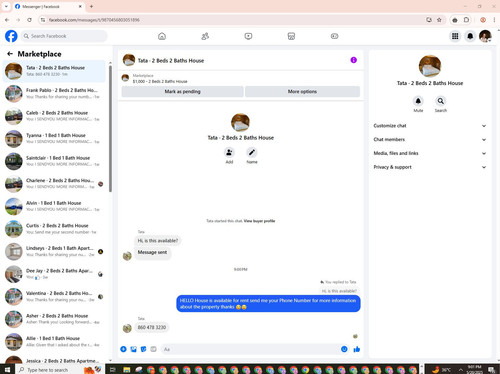
Task: Open the emoji picker icon
Action: [344, 349]
